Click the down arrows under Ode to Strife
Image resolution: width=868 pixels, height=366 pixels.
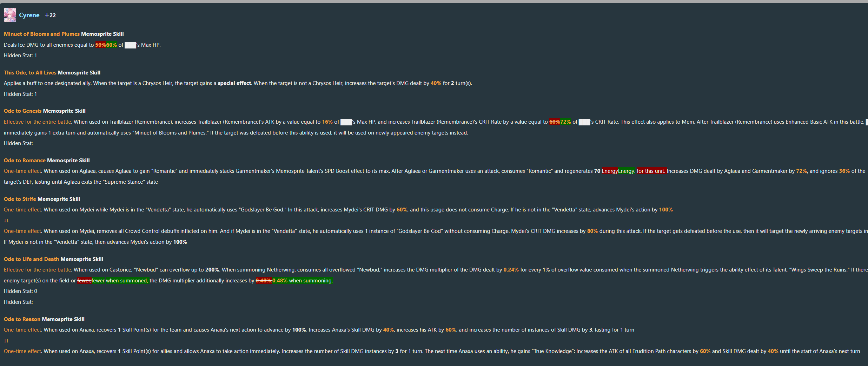click(x=6, y=221)
